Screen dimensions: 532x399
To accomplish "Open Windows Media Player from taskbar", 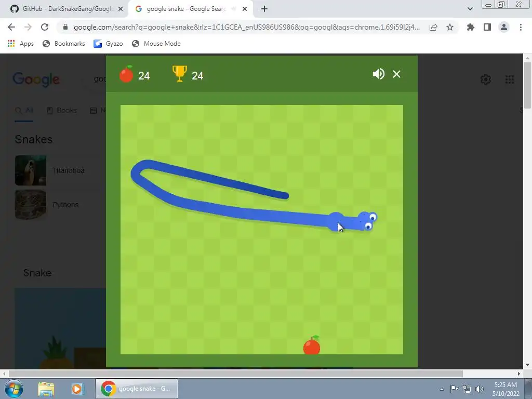I will [x=77, y=389].
